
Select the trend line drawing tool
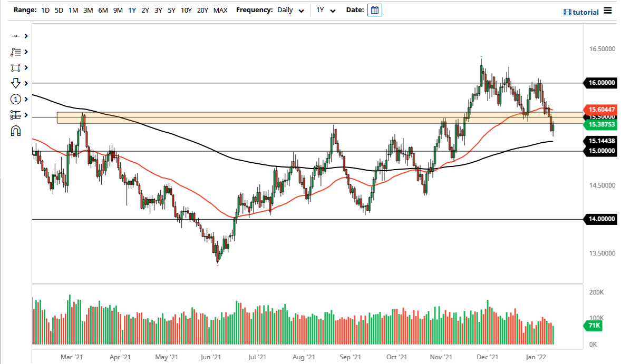(16, 36)
